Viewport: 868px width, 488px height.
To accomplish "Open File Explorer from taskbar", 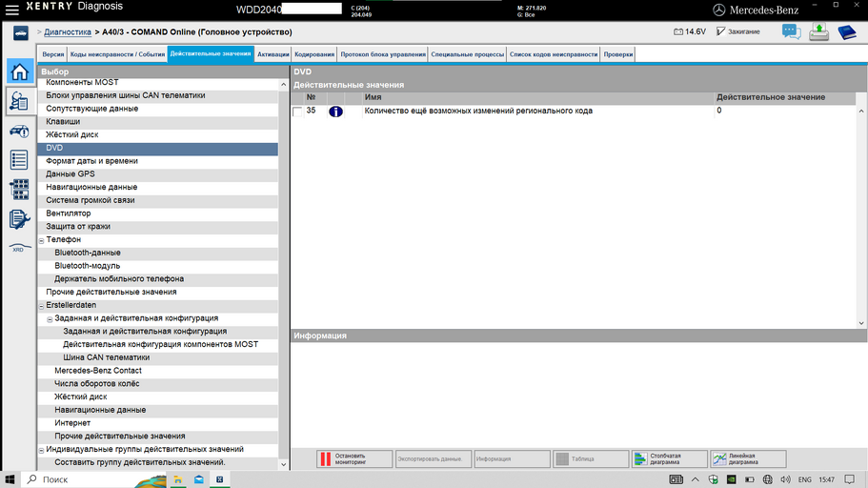I will pyautogui.click(x=177, y=479).
